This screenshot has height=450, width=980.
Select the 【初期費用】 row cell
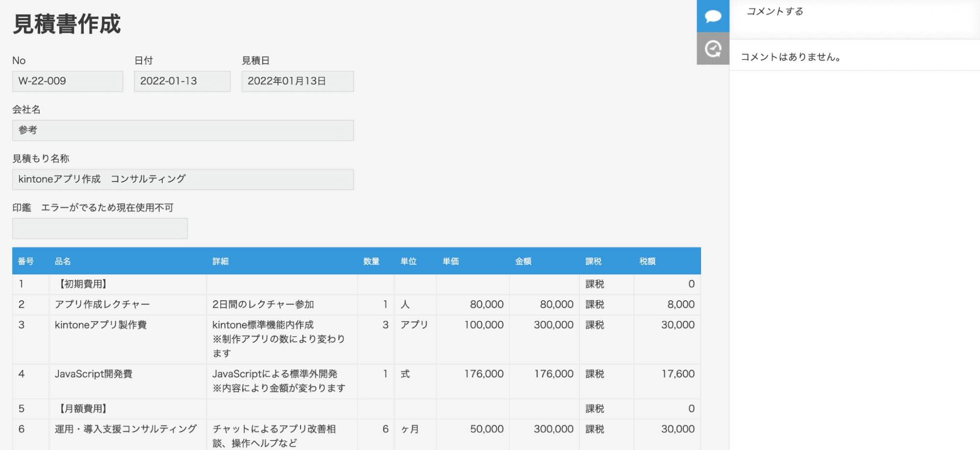pos(128,284)
